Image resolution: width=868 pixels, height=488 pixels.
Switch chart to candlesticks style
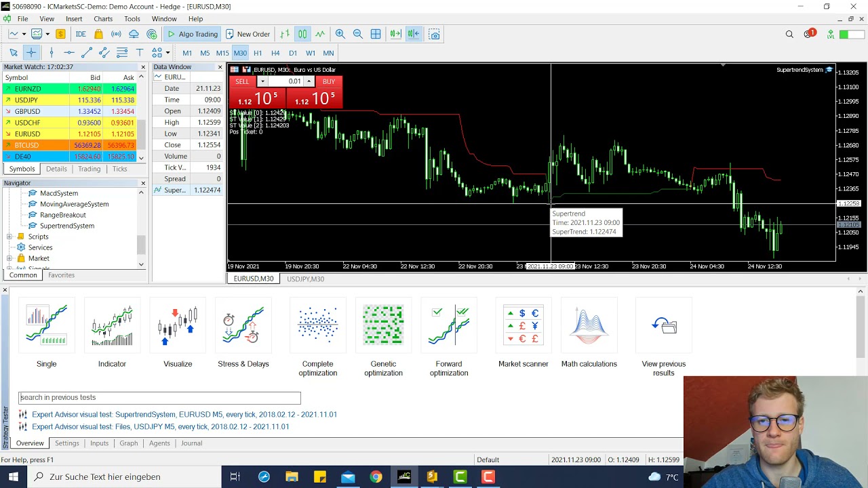tap(302, 34)
